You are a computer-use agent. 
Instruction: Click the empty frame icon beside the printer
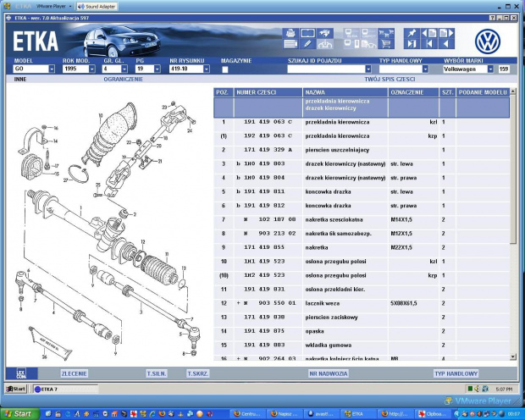coord(307,33)
